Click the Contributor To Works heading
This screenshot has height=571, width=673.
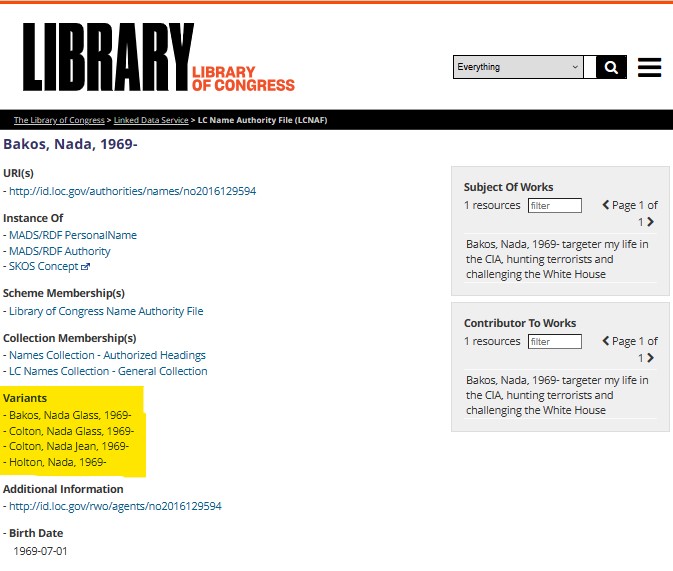coord(520,323)
